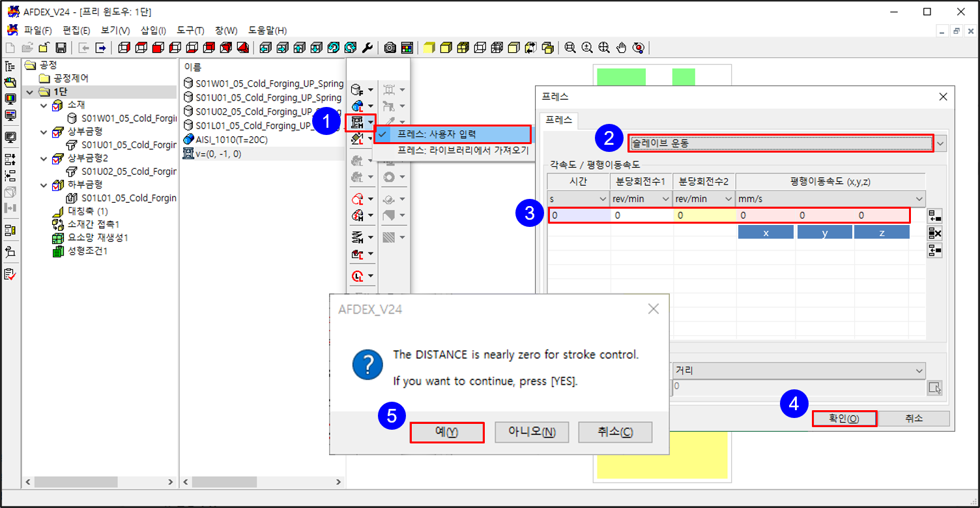Click 예(Y) in the AFDEX_V24 dialog
The height and width of the screenshot is (508, 980).
click(x=447, y=432)
